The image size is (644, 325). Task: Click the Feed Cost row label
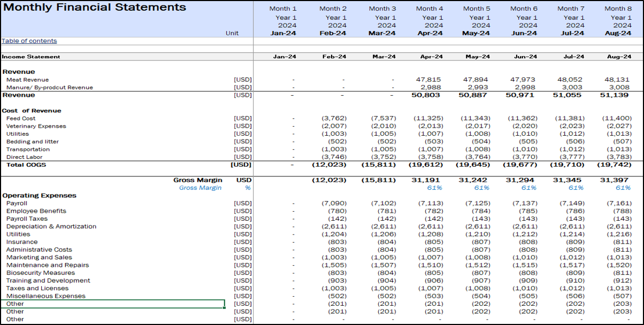tap(21, 118)
